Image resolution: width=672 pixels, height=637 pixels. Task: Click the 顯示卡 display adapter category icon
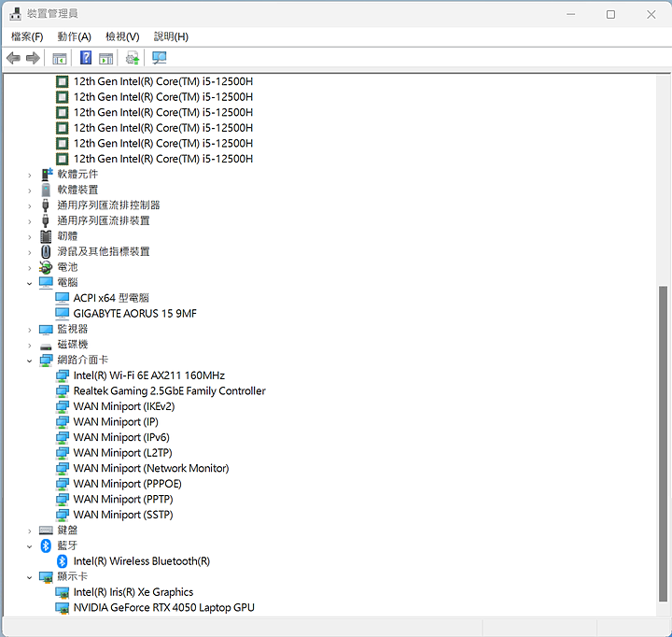(x=46, y=577)
